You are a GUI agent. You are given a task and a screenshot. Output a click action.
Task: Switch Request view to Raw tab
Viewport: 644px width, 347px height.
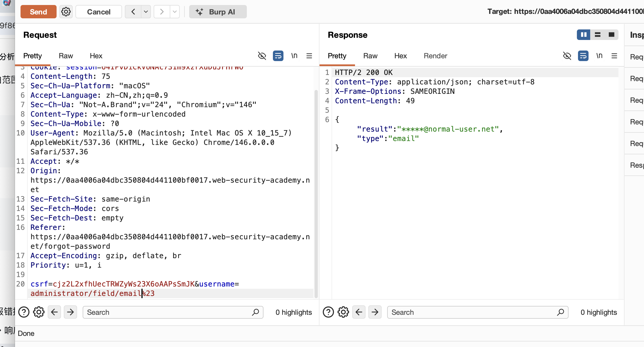(x=66, y=56)
